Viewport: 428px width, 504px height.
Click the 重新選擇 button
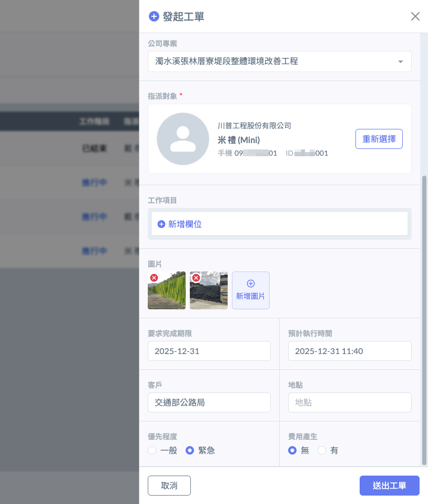tap(379, 139)
